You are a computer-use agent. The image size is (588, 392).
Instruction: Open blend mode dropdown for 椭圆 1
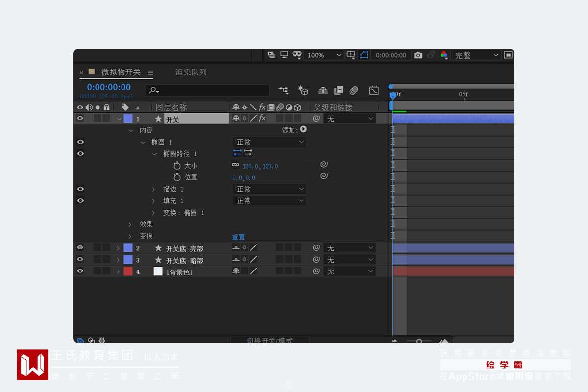click(x=269, y=142)
